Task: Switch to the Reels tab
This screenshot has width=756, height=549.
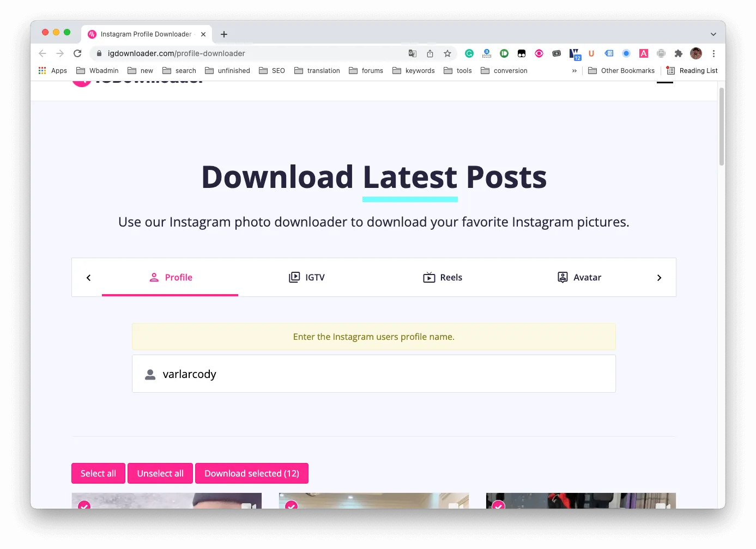Action: [443, 277]
